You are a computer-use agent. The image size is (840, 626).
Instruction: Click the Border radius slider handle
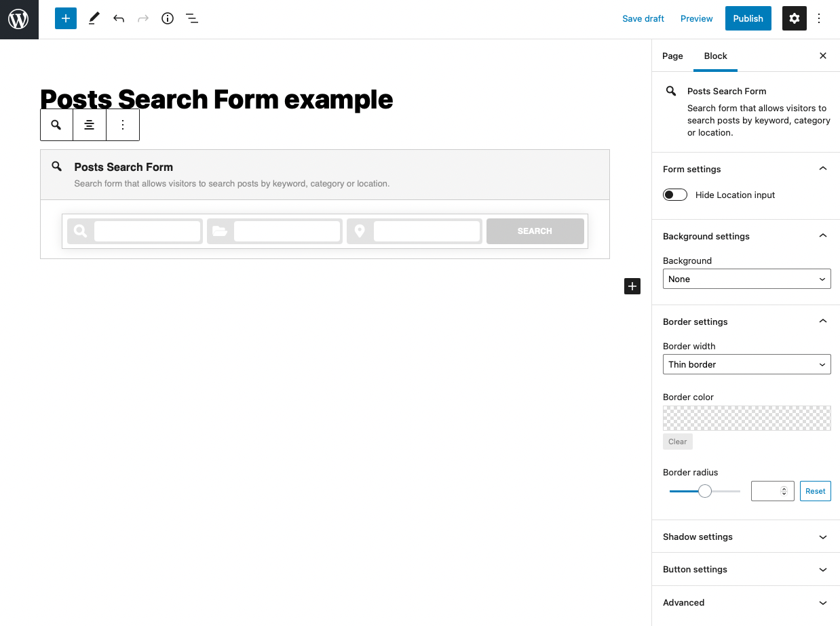(x=705, y=491)
